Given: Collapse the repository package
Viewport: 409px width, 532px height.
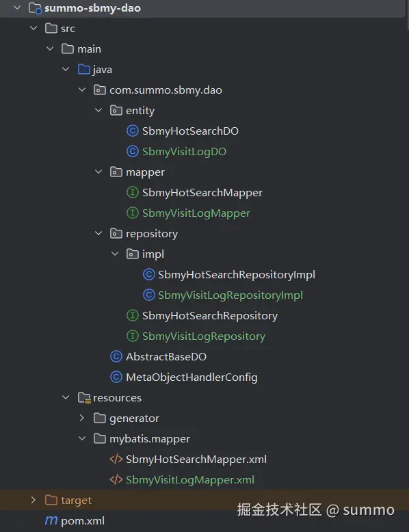Looking at the screenshot, I should [x=98, y=233].
